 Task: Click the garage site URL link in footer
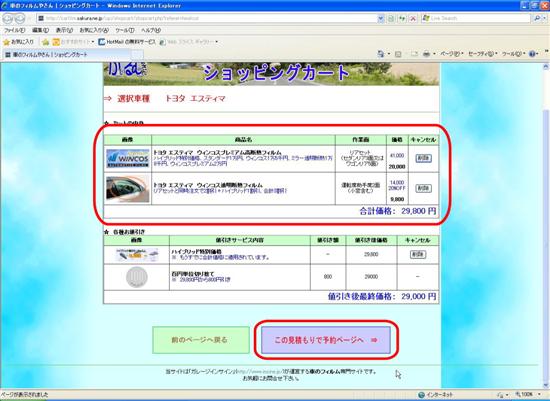point(259,371)
